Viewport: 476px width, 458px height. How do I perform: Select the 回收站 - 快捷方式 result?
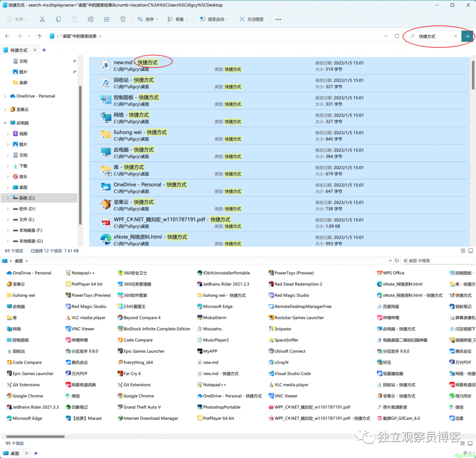click(x=279, y=83)
